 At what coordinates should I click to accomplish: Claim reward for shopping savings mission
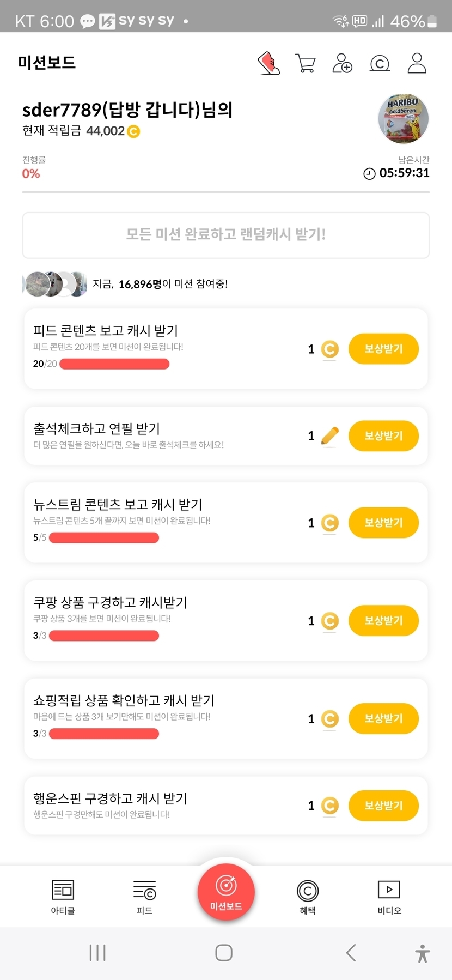point(383,718)
